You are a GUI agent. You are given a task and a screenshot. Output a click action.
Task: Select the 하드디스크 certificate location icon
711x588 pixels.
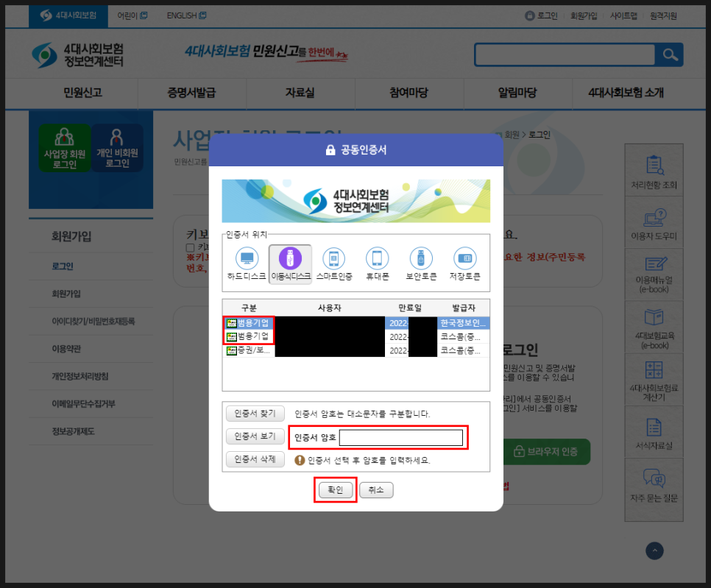(247, 263)
